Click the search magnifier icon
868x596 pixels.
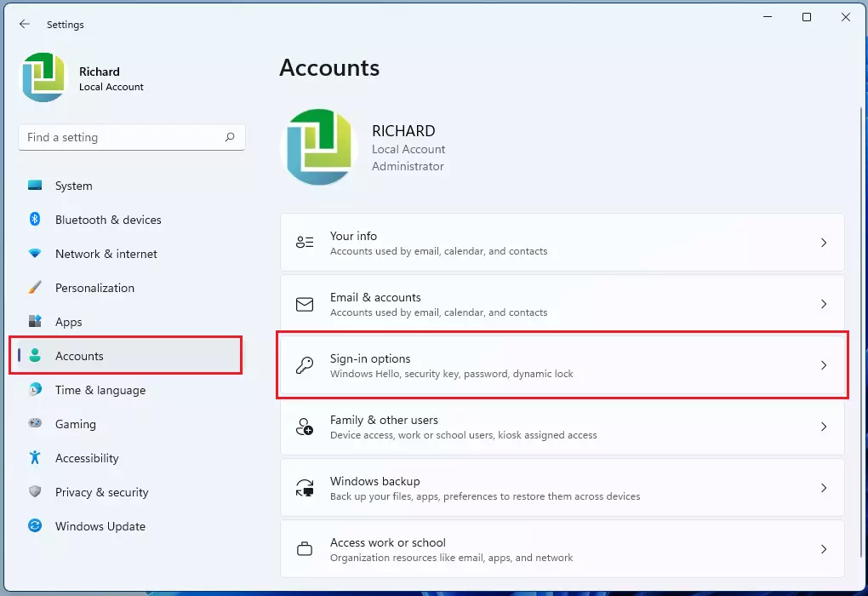point(230,137)
